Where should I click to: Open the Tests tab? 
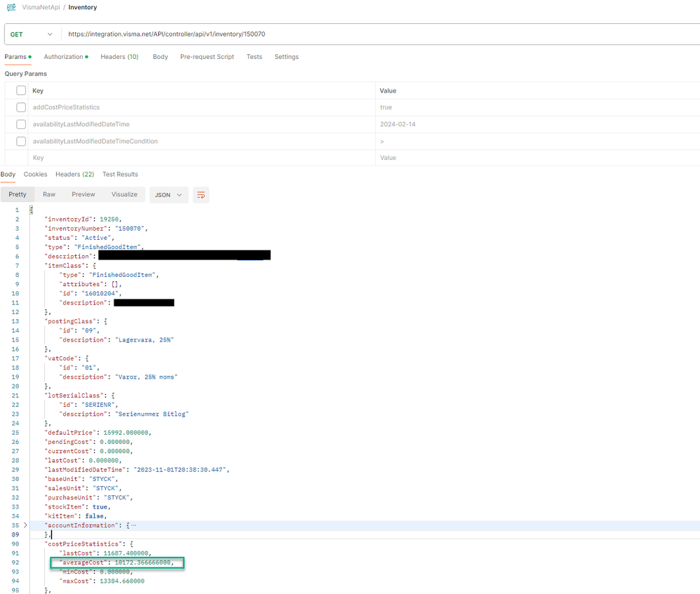tap(255, 57)
